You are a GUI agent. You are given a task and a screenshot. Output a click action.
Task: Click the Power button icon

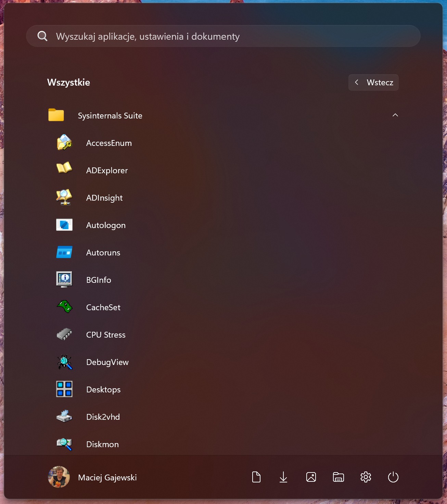click(x=393, y=477)
